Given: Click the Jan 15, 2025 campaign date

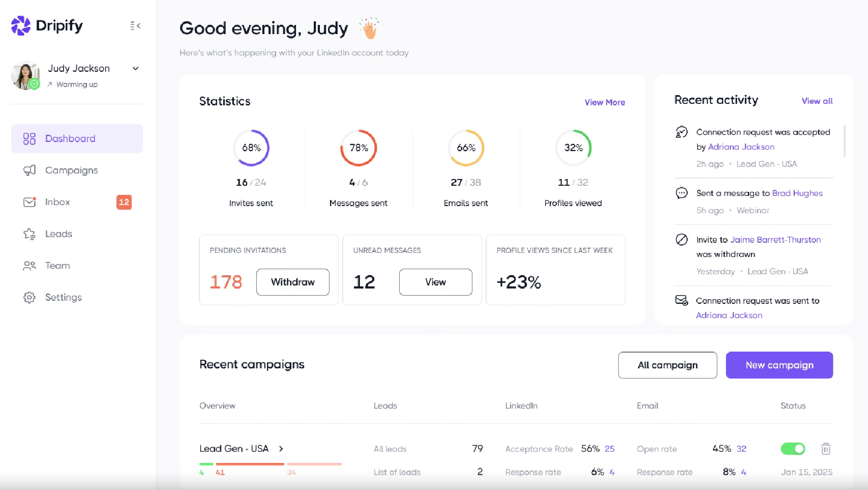Looking at the screenshot, I should tap(806, 472).
